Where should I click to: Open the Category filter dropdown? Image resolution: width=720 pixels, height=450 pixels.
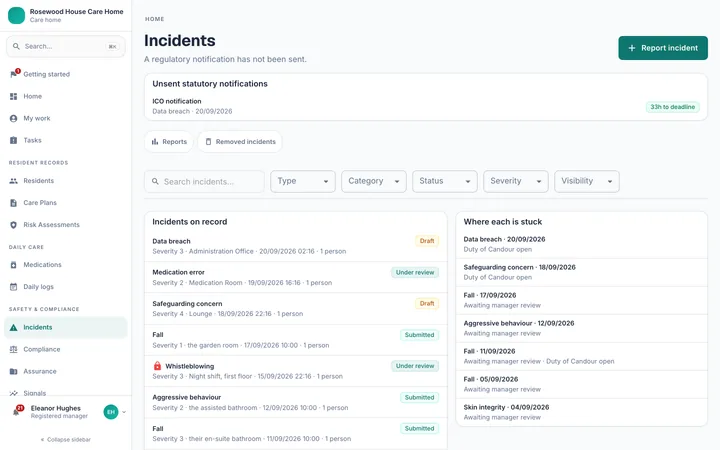pyautogui.click(x=374, y=181)
